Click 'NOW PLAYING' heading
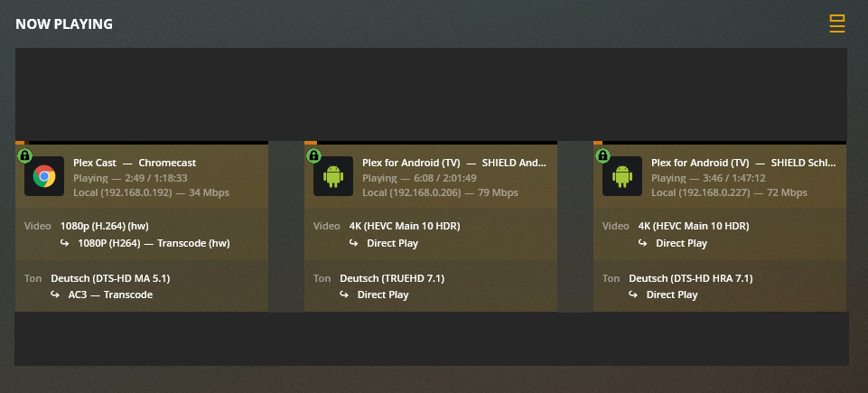 (x=64, y=24)
